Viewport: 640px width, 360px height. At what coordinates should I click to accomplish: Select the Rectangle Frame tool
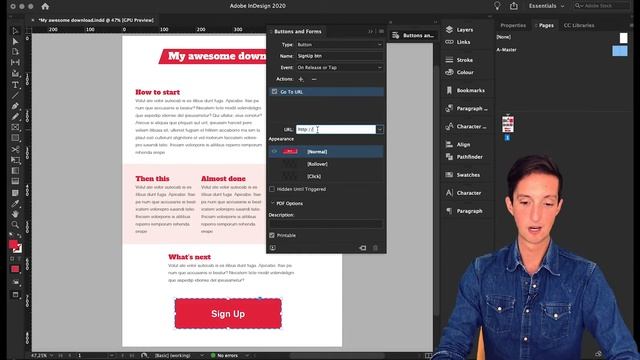(x=15, y=127)
